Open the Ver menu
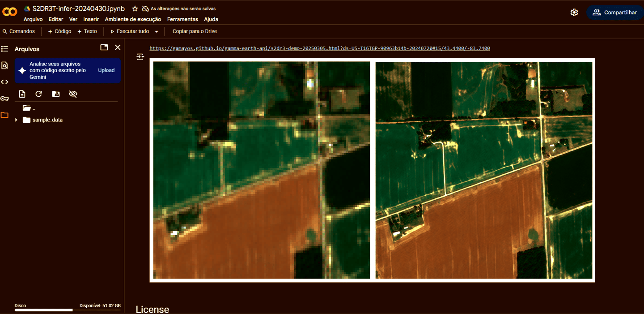The height and width of the screenshot is (314, 644). [x=73, y=19]
